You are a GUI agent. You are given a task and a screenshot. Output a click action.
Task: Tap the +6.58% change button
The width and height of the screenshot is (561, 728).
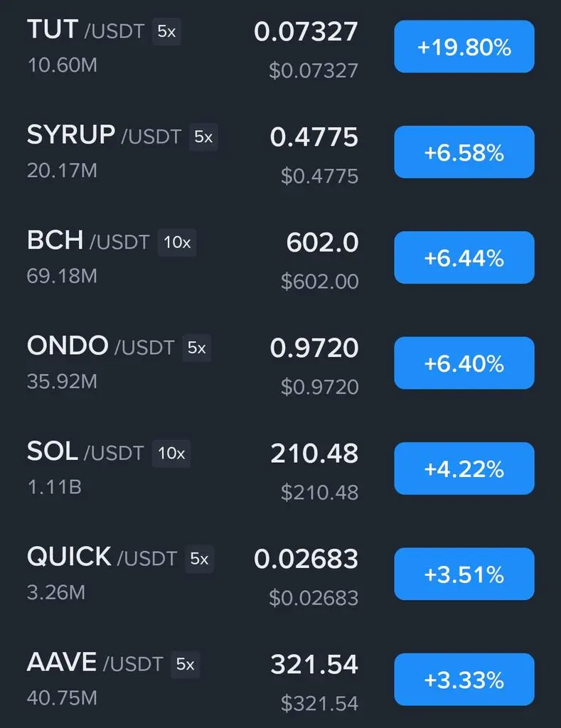coord(464,152)
